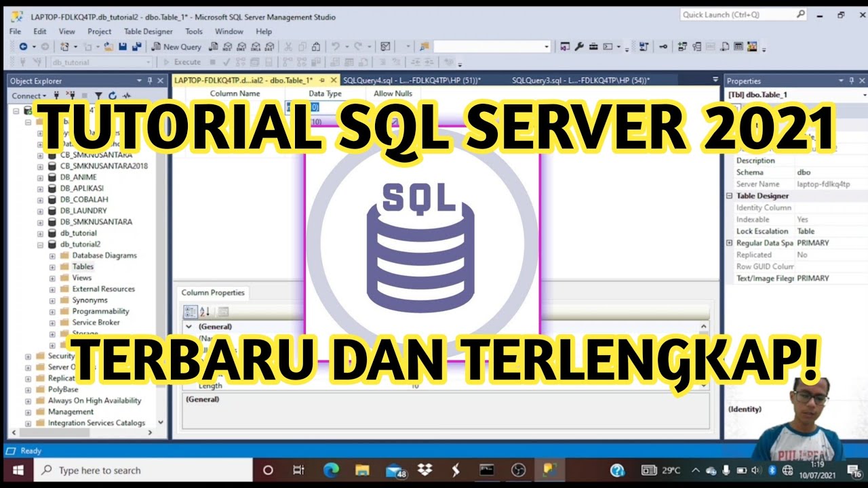Open File Explorer from the taskbar

(x=363, y=470)
